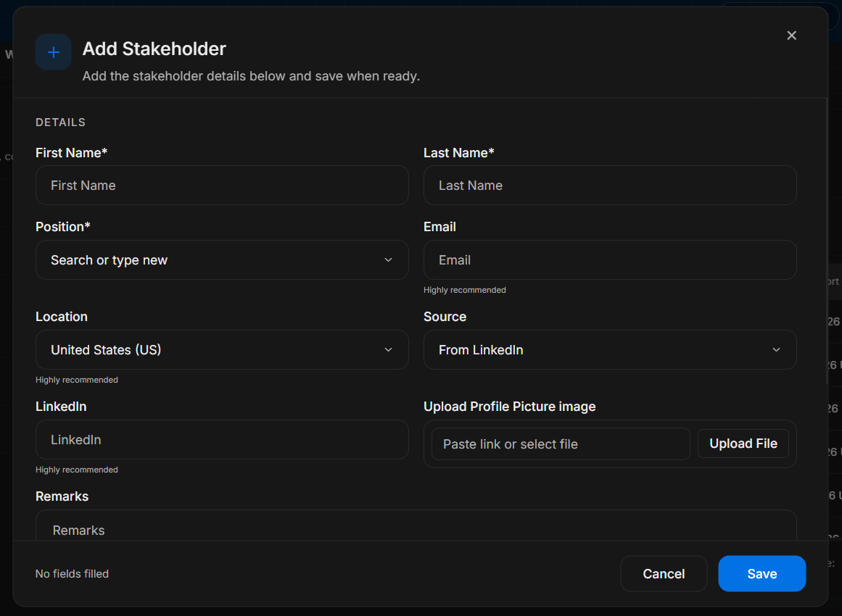Screen dimensions: 842x616
Task: Click the 'Add the stakeholder details below' subtitle
Action: [251, 76]
